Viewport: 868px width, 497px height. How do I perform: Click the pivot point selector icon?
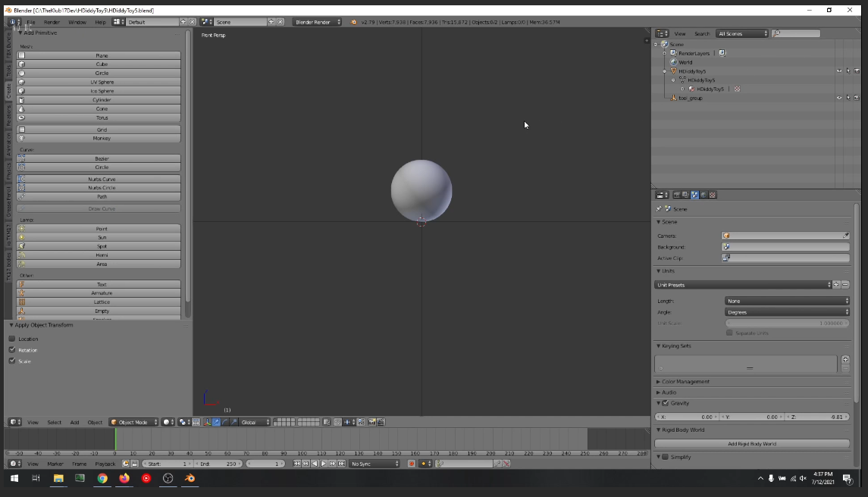(x=184, y=422)
